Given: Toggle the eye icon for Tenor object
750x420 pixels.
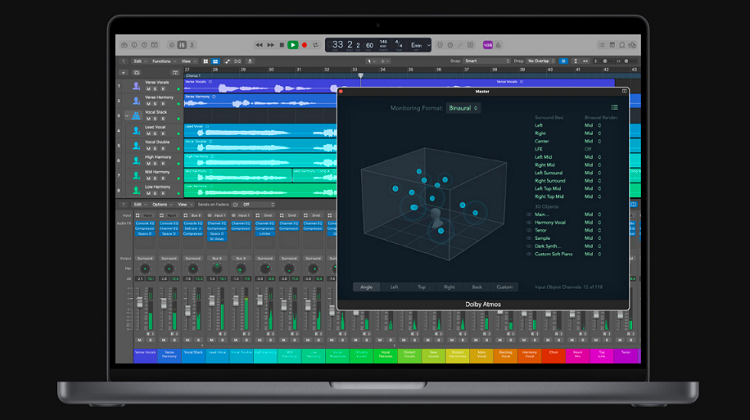Looking at the screenshot, I should point(529,230).
